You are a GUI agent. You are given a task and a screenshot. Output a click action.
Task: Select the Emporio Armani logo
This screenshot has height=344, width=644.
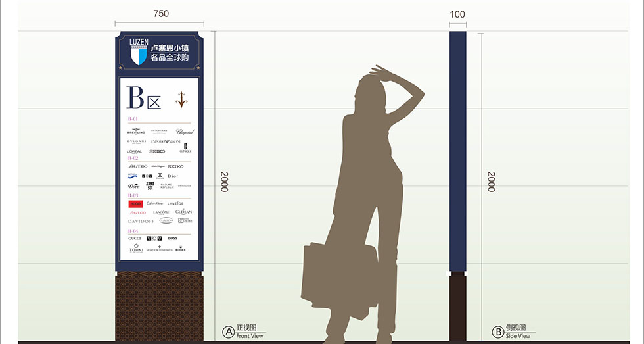click(166, 141)
